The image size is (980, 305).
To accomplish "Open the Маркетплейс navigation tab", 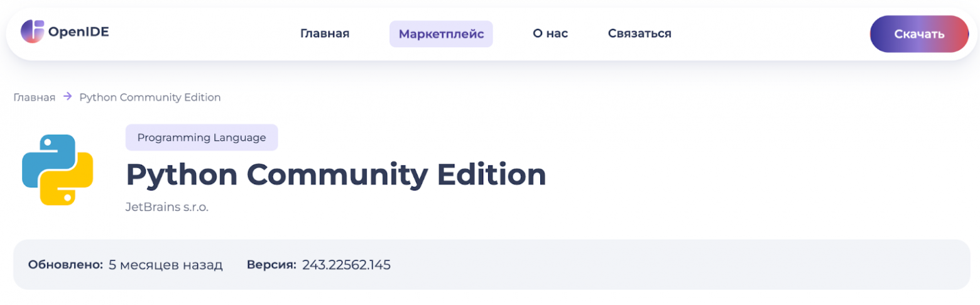I will pyautogui.click(x=441, y=34).
